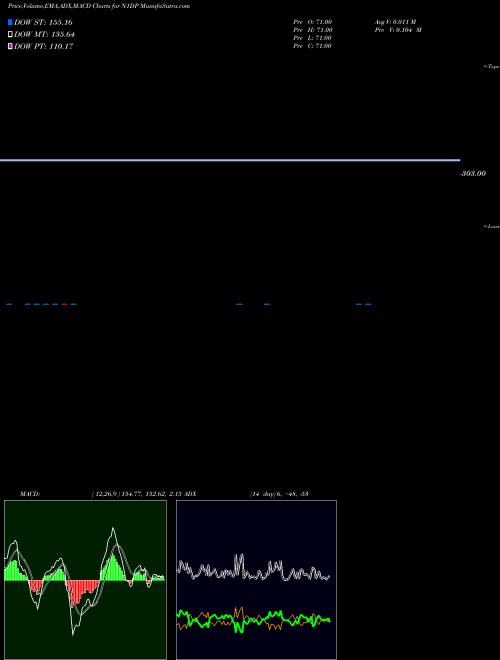Click the 'Pre O: 71.00' open value

tap(313, 22)
